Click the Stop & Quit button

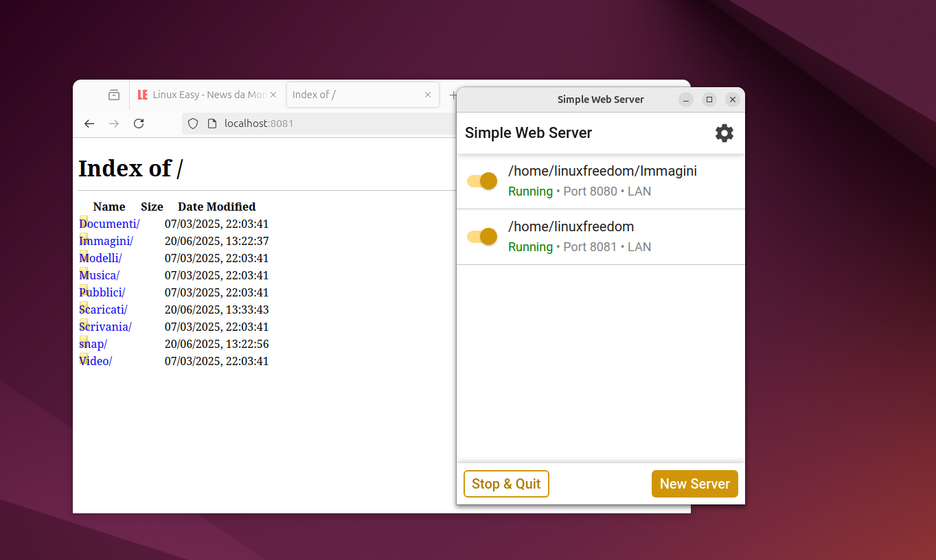(x=507, y=484)
